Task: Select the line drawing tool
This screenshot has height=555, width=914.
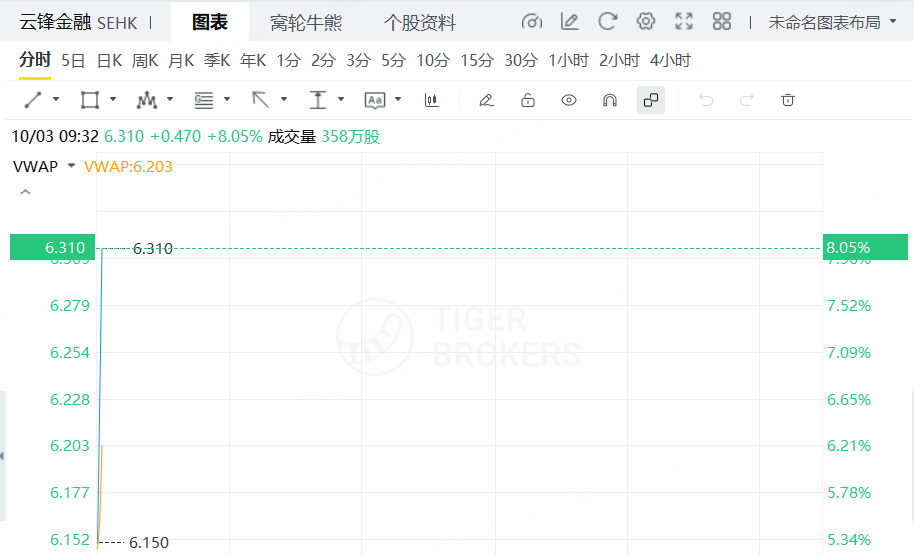Action: pos(33,100)
